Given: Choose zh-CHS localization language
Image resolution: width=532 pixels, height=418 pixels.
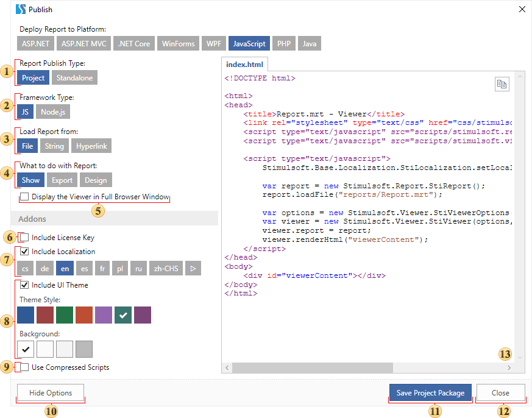Looking at the screenshot, I should (166, 268).
